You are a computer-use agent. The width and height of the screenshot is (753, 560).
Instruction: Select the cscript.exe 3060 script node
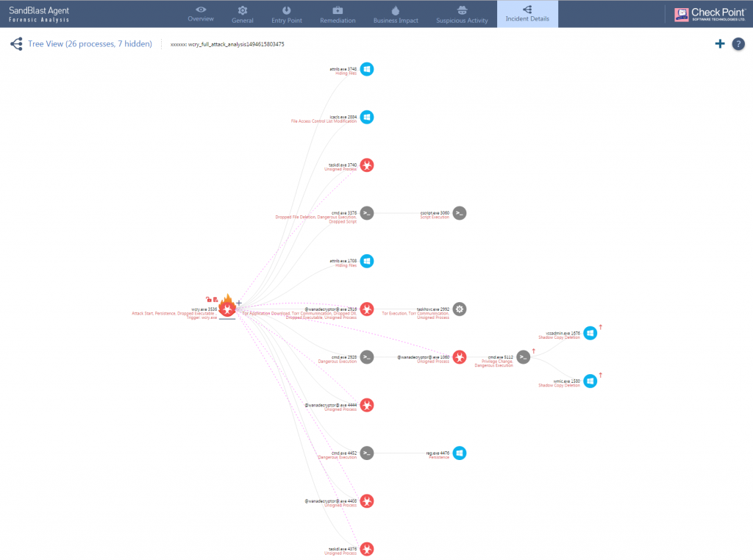(460, 213)
